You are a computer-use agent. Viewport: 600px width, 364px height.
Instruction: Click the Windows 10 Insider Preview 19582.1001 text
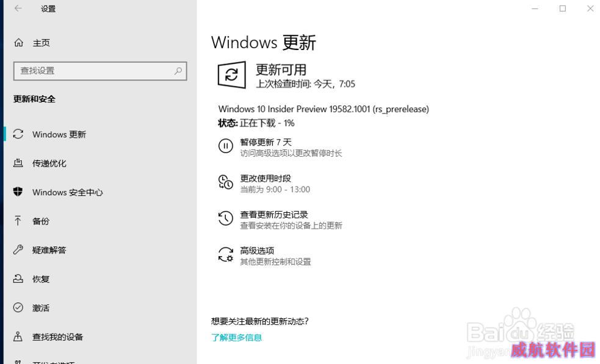pos(323,109)
